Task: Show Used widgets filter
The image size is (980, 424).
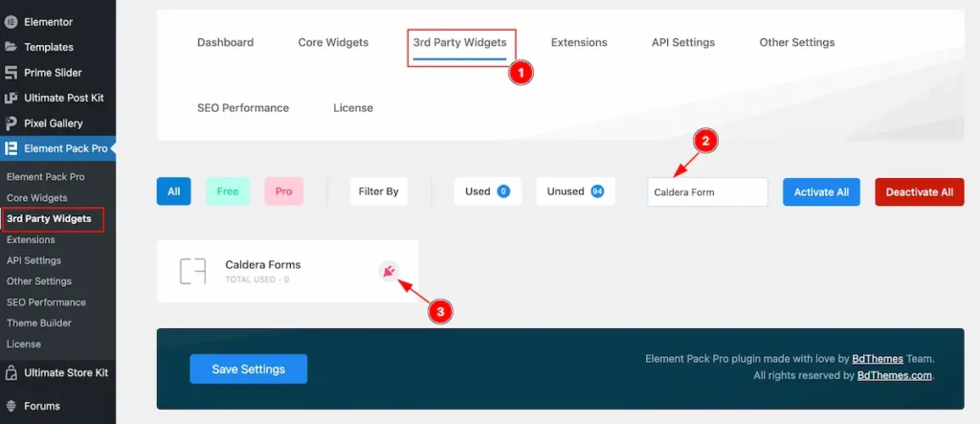Action: (486, 191)
